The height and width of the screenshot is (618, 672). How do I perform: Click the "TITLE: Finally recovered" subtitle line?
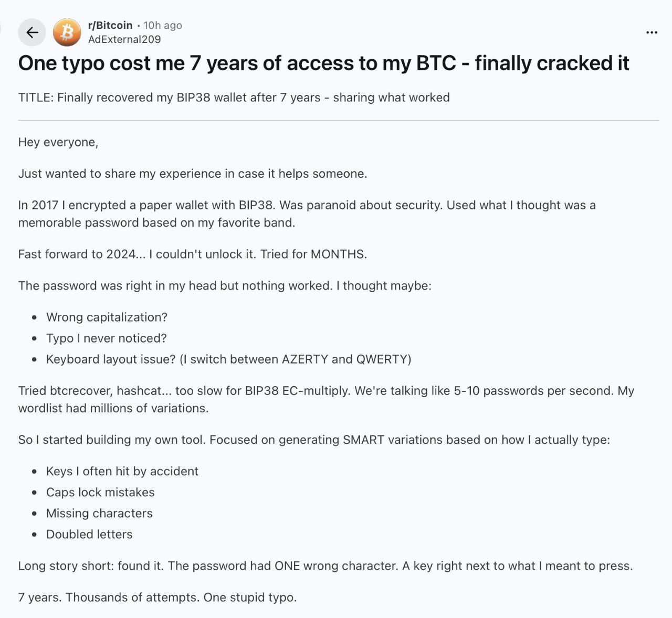234,98
